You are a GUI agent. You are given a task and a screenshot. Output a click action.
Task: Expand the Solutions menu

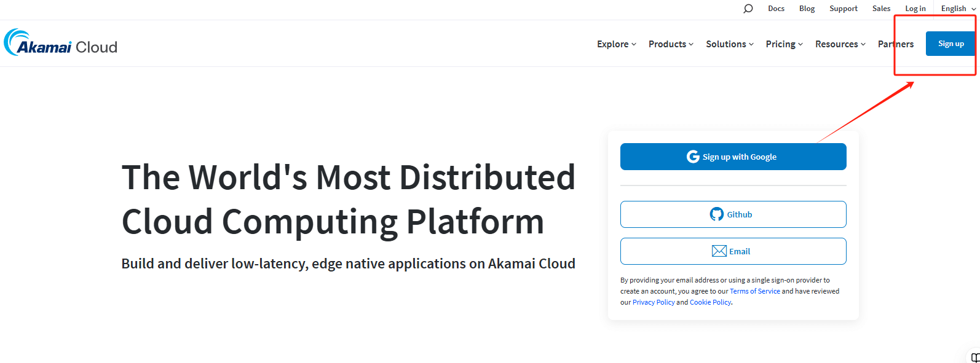pos(729,44)
